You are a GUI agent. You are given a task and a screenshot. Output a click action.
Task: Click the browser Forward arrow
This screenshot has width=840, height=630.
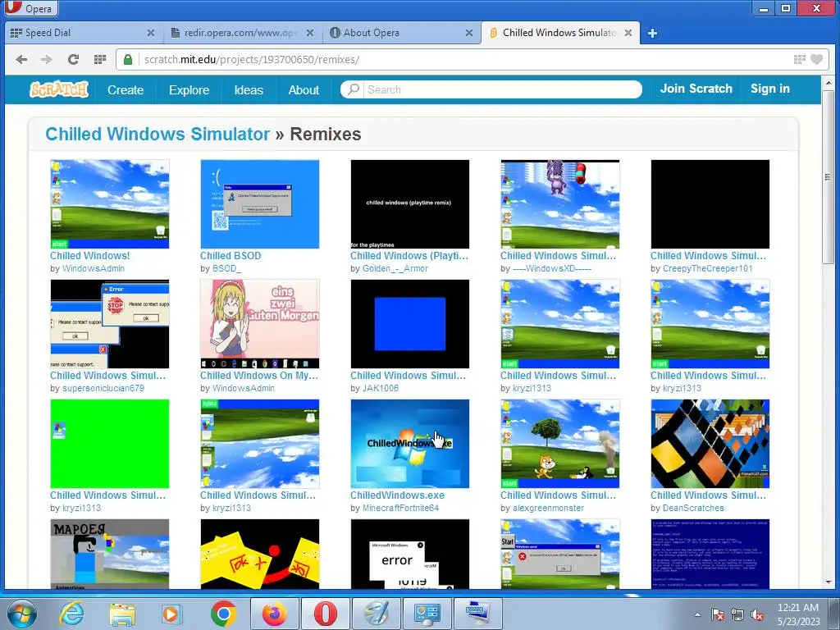coord(47,59)
